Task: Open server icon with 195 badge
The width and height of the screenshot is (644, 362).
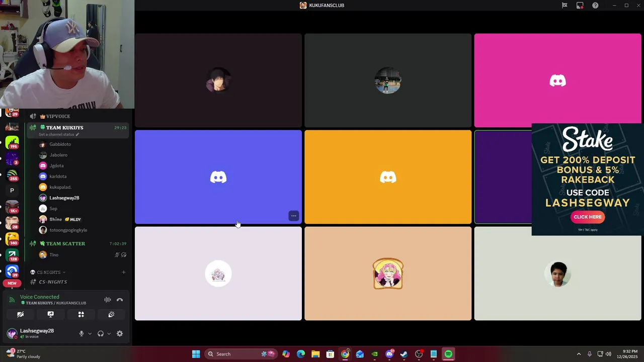Action: point(12,143)
